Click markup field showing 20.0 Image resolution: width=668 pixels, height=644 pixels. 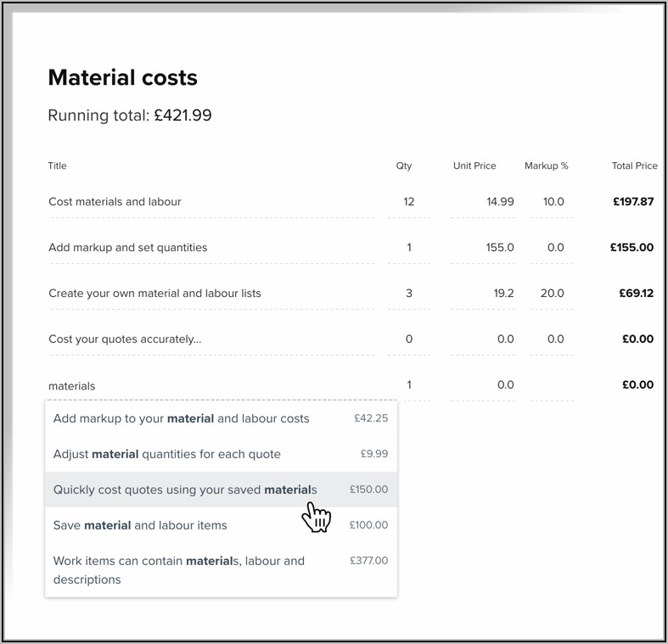pos(552,294)
